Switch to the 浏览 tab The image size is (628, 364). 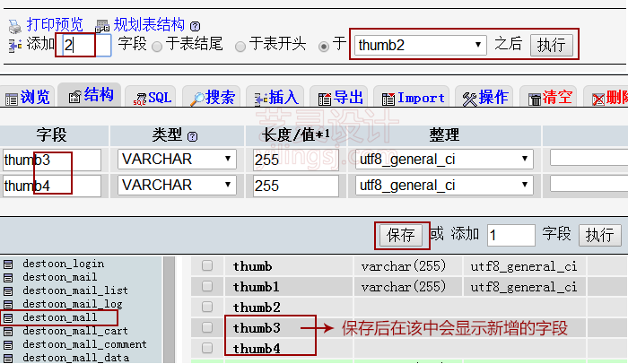point(27,98)
